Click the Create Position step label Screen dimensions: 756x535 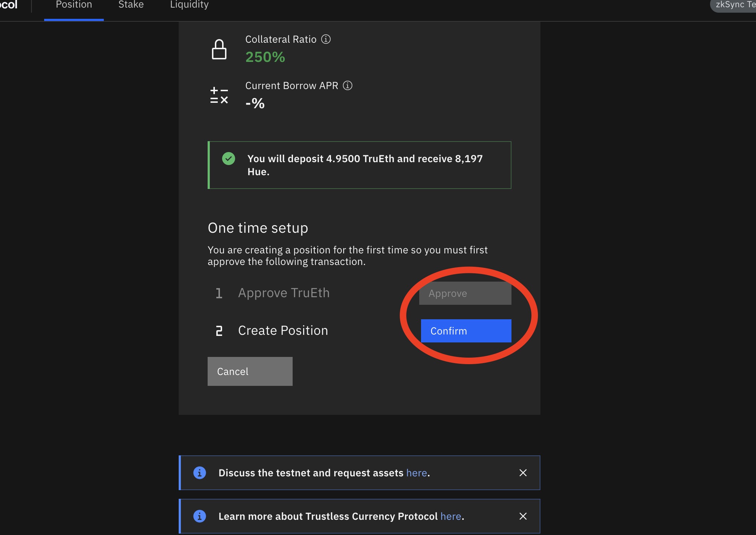pyautogui.click(x=283, y=330)
